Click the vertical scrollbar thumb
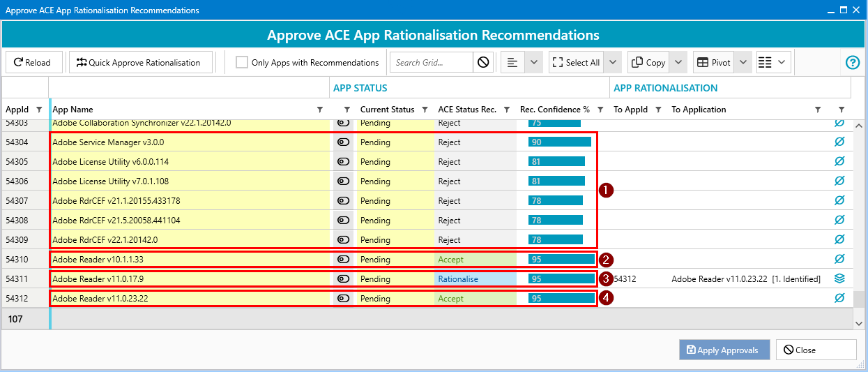868x372 pixels. pos(860,299)
